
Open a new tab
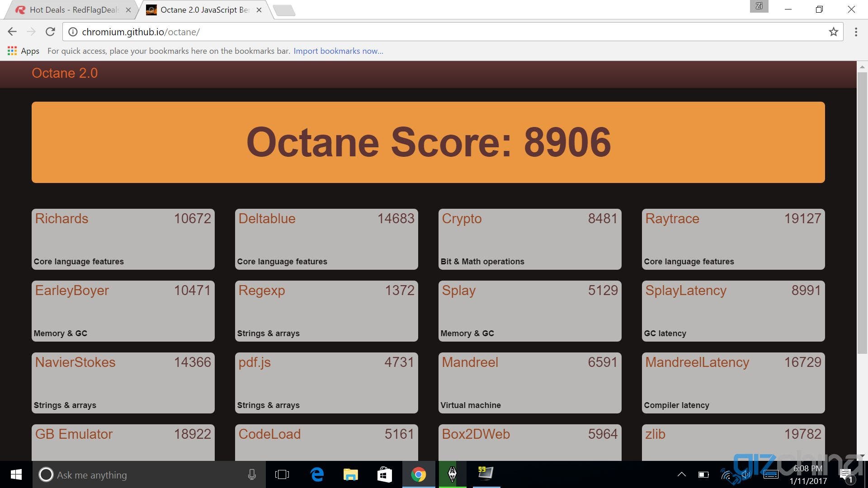[284, 10]
